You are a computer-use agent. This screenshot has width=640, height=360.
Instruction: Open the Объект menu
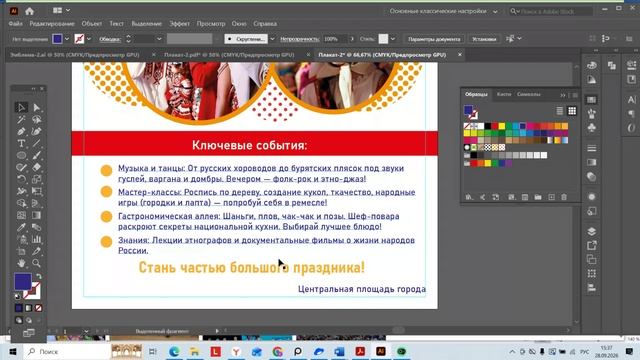tap(91, 24)
